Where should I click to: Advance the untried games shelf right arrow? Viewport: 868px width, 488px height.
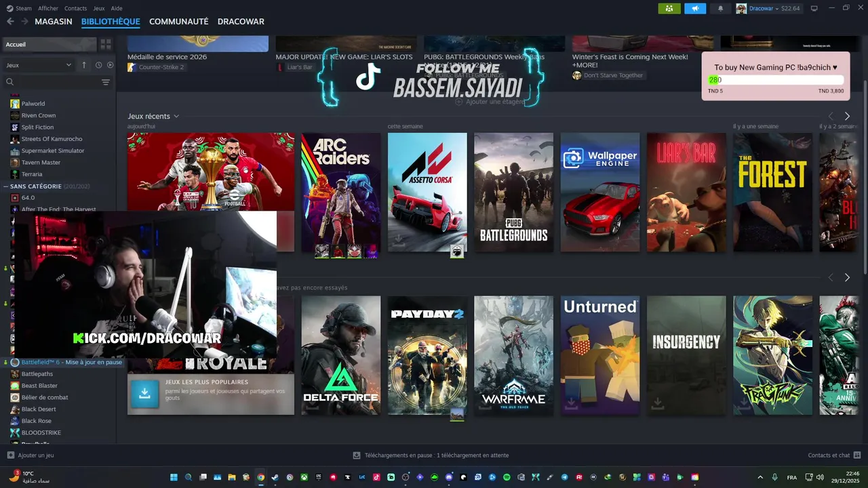click(x=847, y=277)
